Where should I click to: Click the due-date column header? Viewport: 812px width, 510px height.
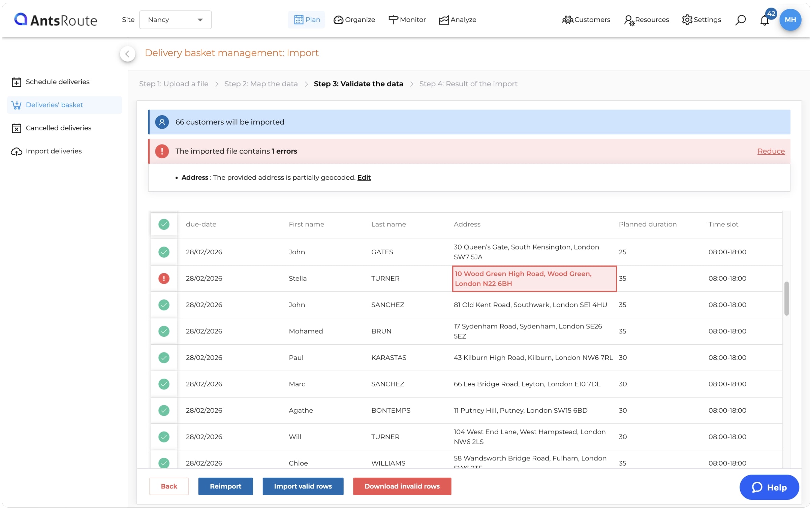point(201,224)
